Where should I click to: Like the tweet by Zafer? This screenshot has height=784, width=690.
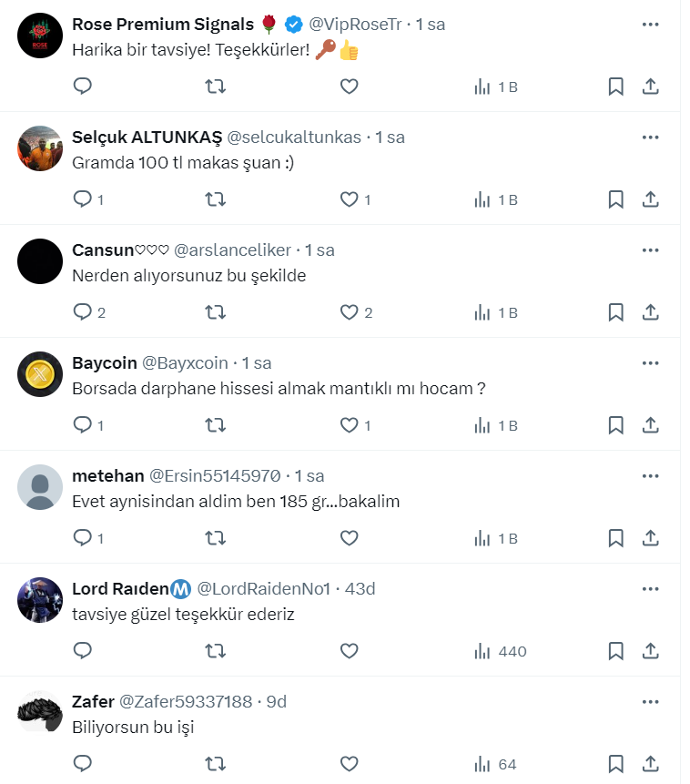349,764
